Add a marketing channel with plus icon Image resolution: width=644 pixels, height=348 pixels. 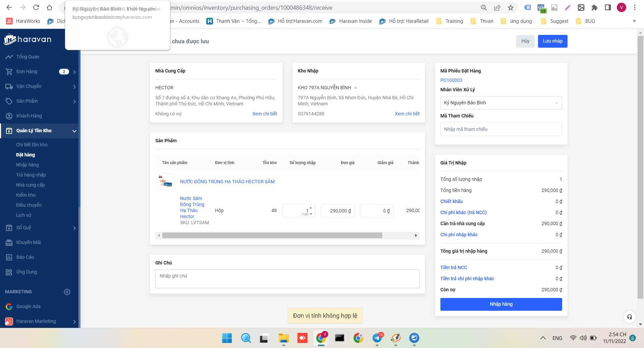click(x=67, y=292)
